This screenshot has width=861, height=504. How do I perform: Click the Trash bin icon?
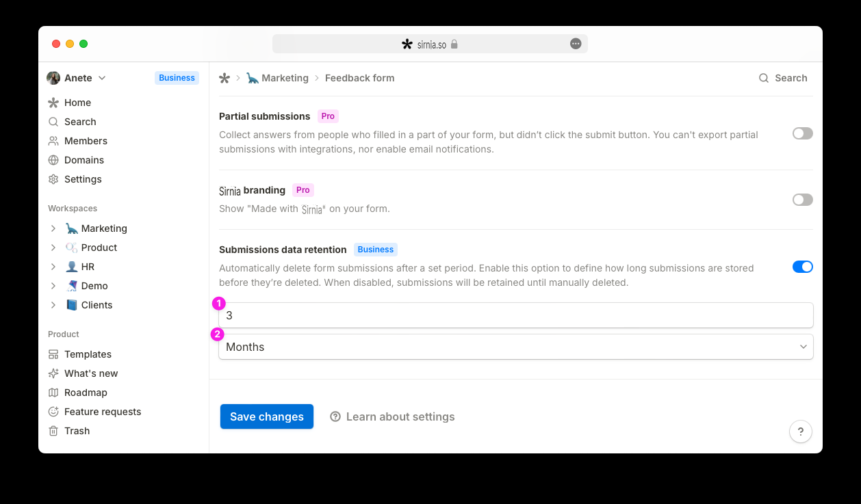point(53,431)
